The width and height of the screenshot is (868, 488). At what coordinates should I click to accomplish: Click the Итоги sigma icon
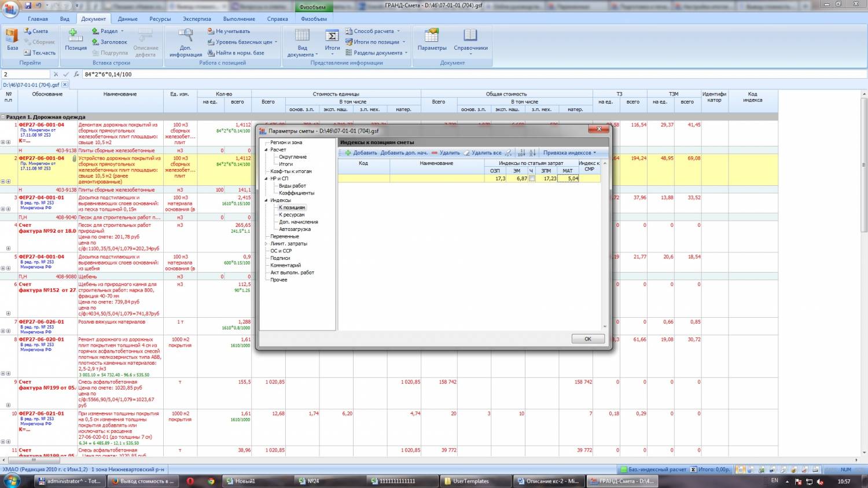coord(332,36)
